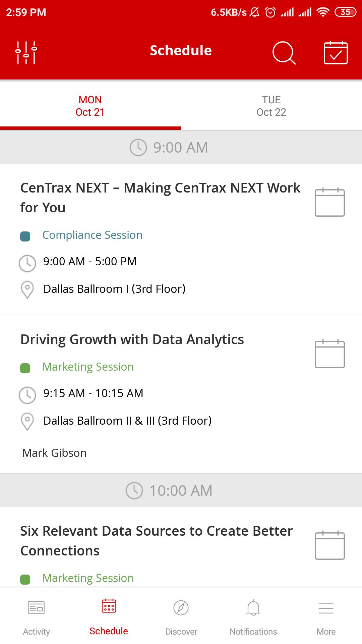The width and height of the screenshot is (362, 644).
Task: Tap speaker name Mark Gibson
Action: 54,453
